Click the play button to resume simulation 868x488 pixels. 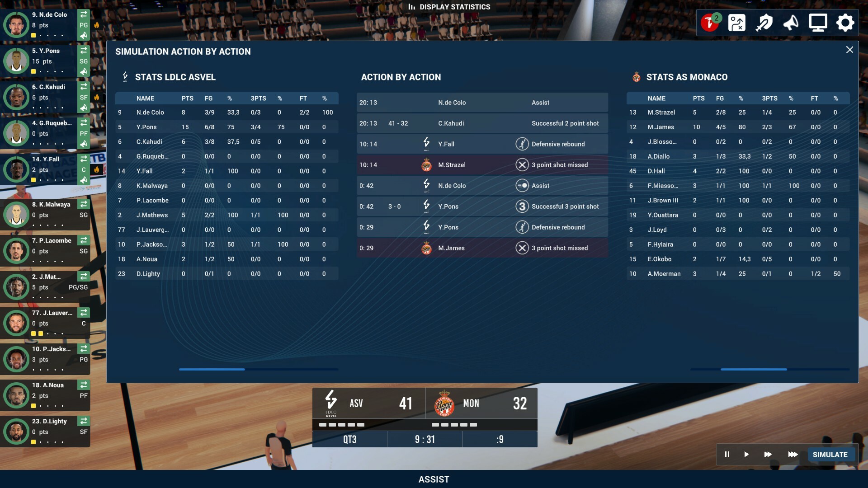[747, 454]
